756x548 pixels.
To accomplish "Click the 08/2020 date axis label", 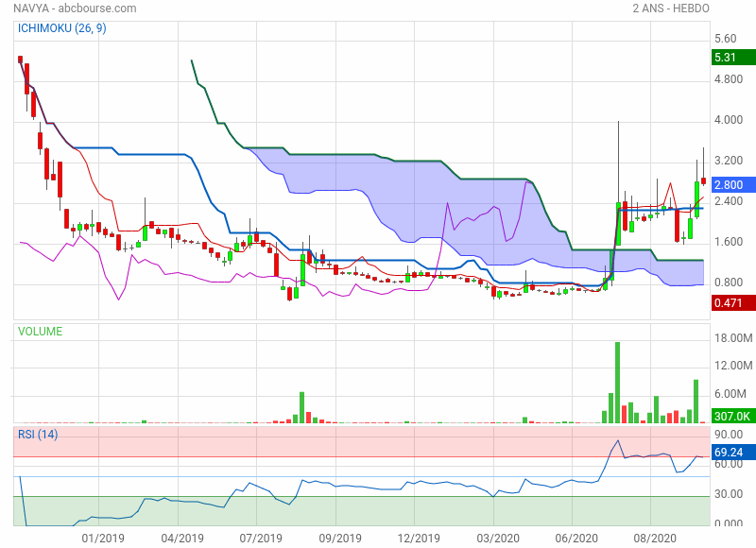I will [x=655, y=538].
